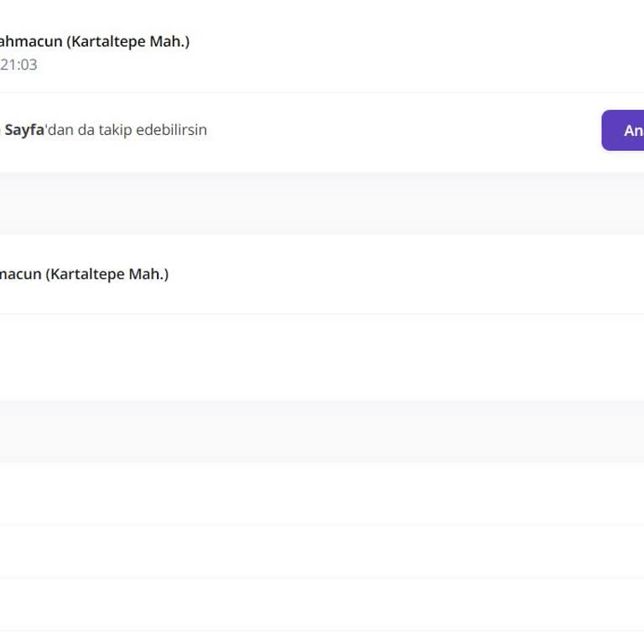Viewport: 644px width, 644px height.
Task: Click the blank area right of the lower restaurant heading
Action: [x=402, y=274]
